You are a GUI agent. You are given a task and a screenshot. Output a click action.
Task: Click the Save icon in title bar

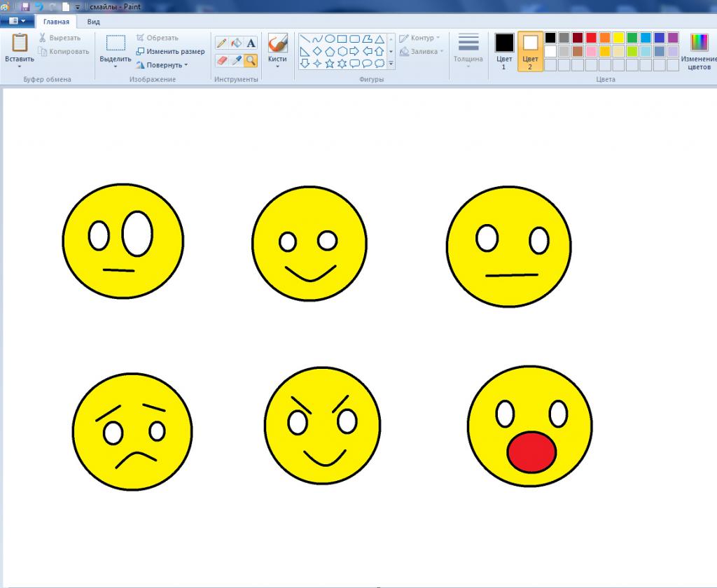[x=26, y=6]
